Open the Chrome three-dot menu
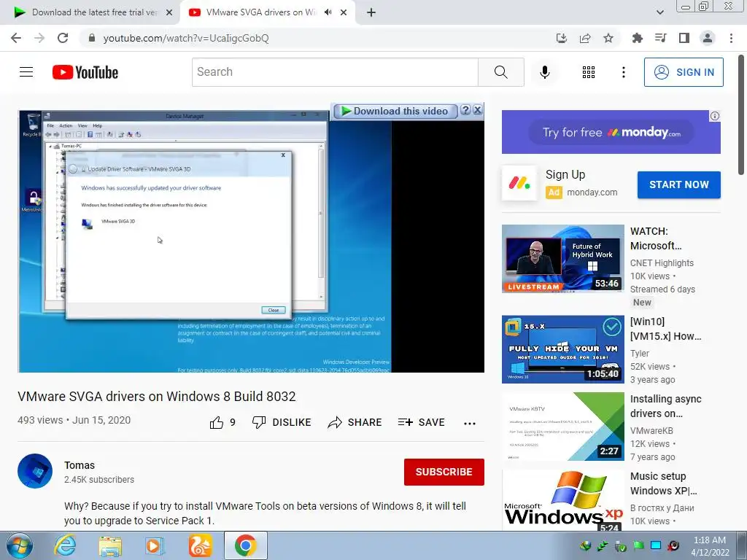Viewport: 747px width, 560px height. 731,38
